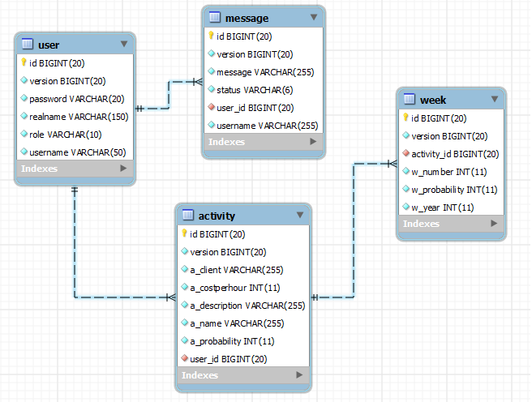The height and width of the screenshot is (402, 532).
Task: Click foreign key diamond of message user_id
Action: pos(211,107)
